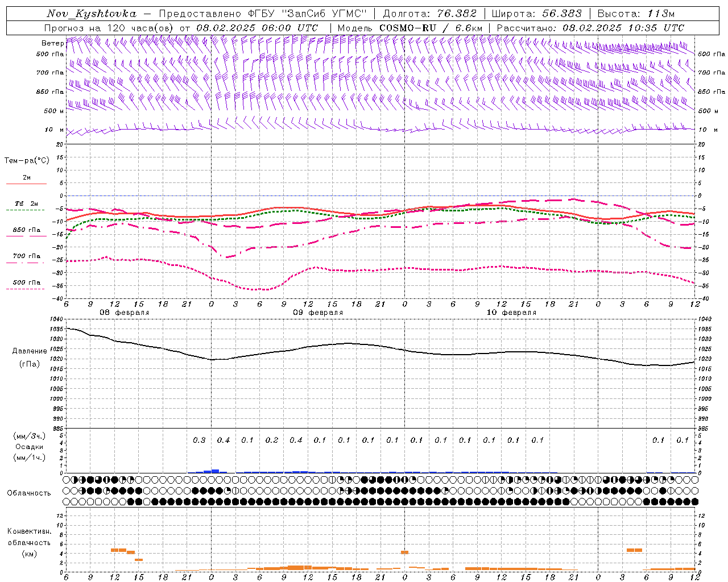Click the 'Давление' pressure panel label
The image size is (728, 582).
click(x=30, y=351)
